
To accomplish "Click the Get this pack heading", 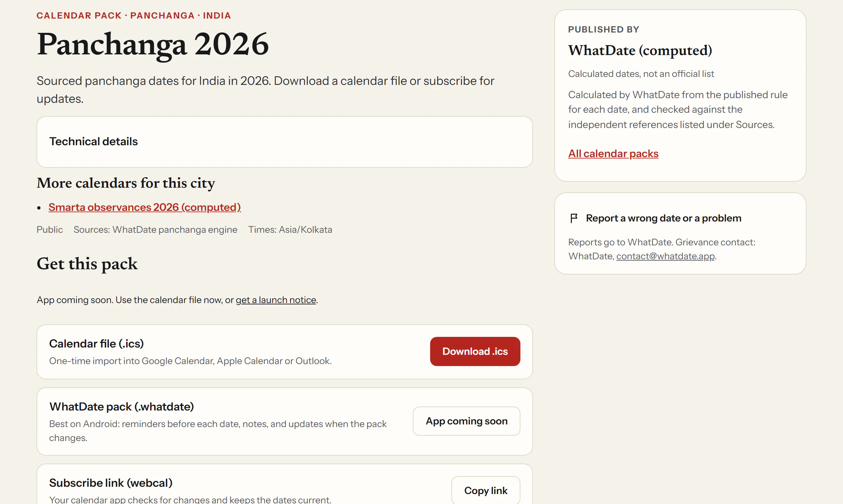I will (87, 264).
